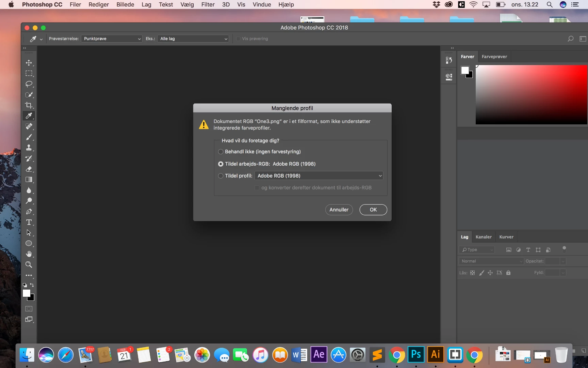Screen dimensions: 588x368
Task: Select the Spot Healing Brush tool
Action: [29, 126]
